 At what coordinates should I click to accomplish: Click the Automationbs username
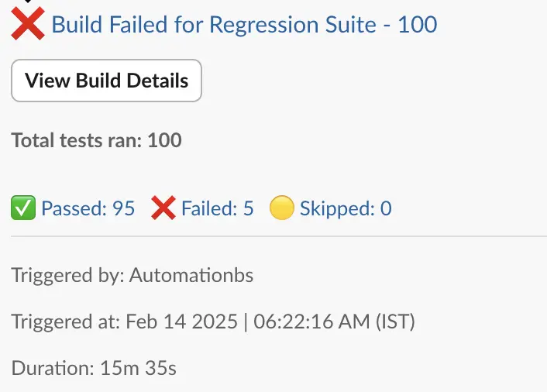[191, 275]
